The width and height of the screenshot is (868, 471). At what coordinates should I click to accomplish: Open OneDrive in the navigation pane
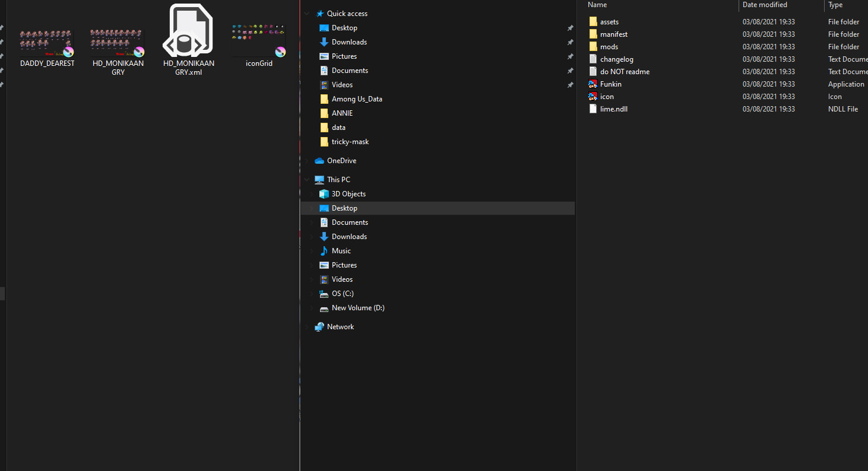pos(341,160)
